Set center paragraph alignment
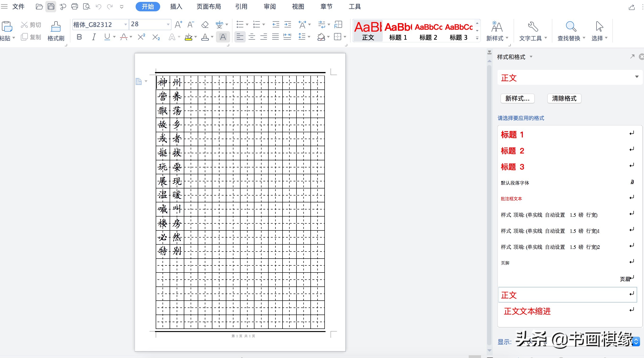Image resolution: width=644 pixels, height=358 pixels. (252, 37)
